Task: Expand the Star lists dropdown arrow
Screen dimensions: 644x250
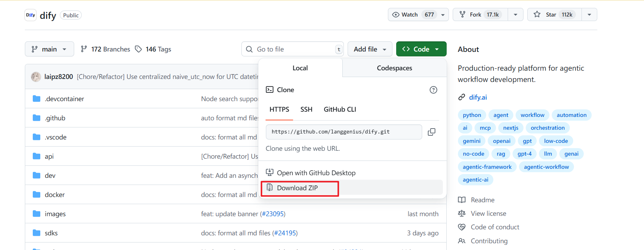Action: pyautogui.click(x=589, y=15)
